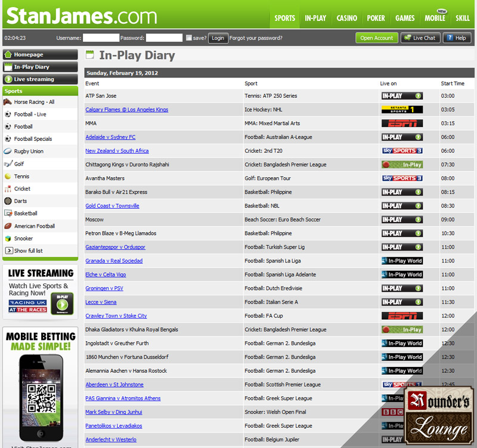Open Elche v Celta Vigo link
The width and height of the screenshot is (477, 448).
pos(106,274)
